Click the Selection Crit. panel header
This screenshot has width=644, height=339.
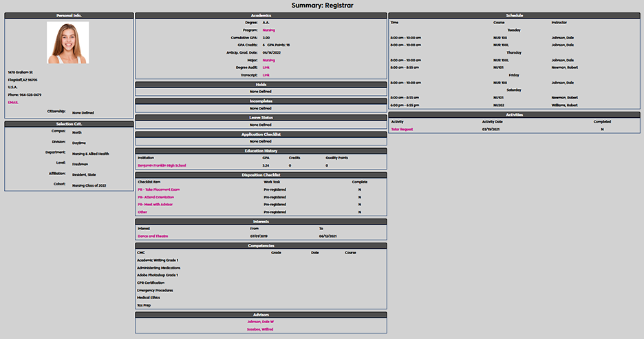point(69,123)
